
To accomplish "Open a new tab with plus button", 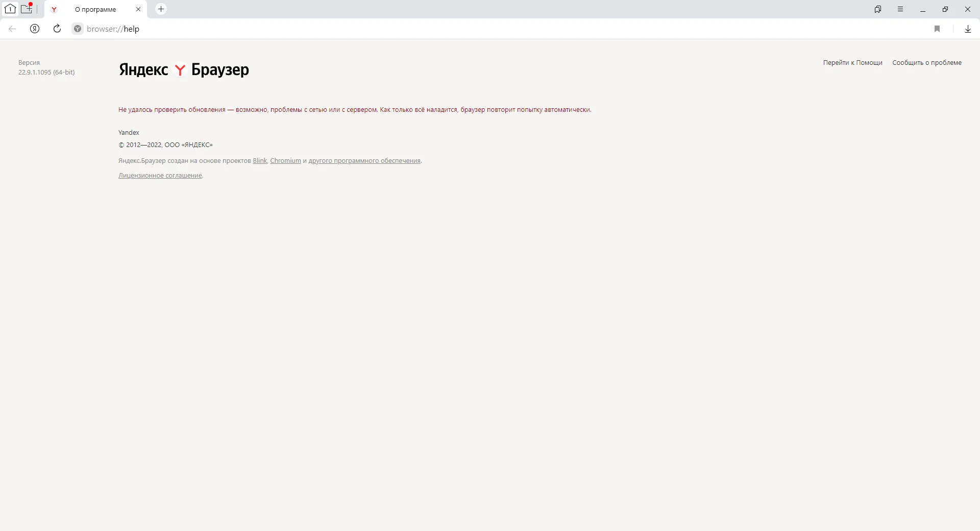I will 161,9.
